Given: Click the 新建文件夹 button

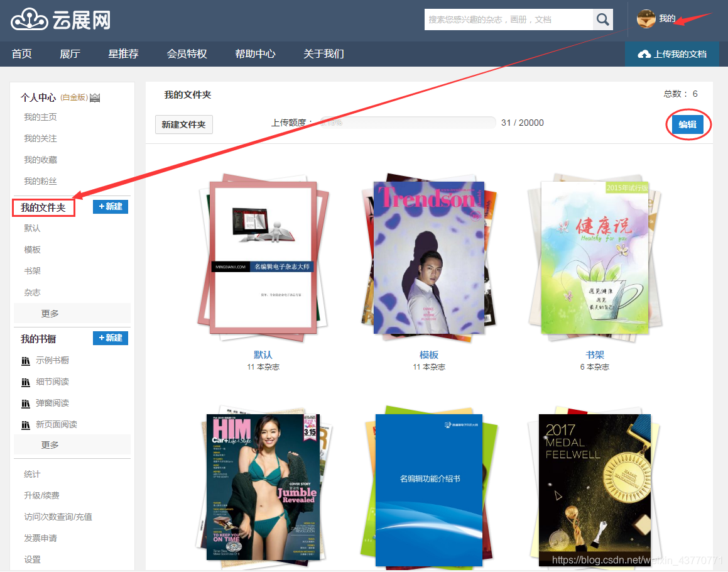Looking at the screenshot, I should click(184, 124).
